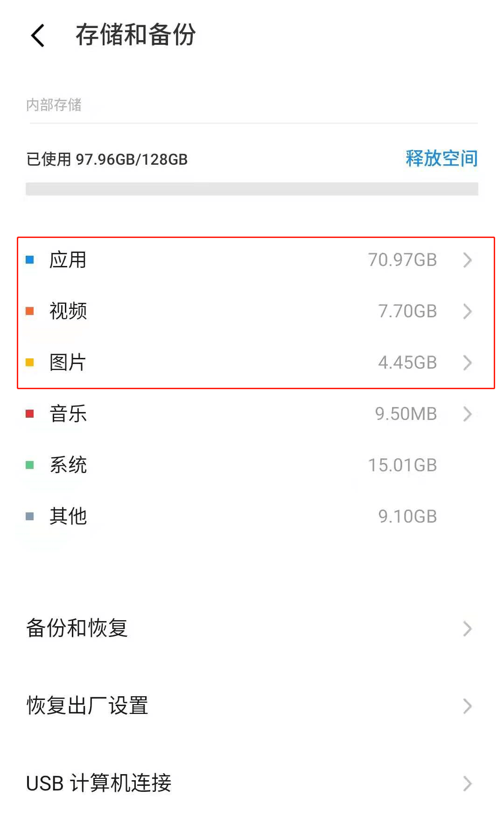This screenshot has height=832, width=504.
Task: Expand the 视频 chevron arrow
Action: pyautogui.click(x=468, y=311)
